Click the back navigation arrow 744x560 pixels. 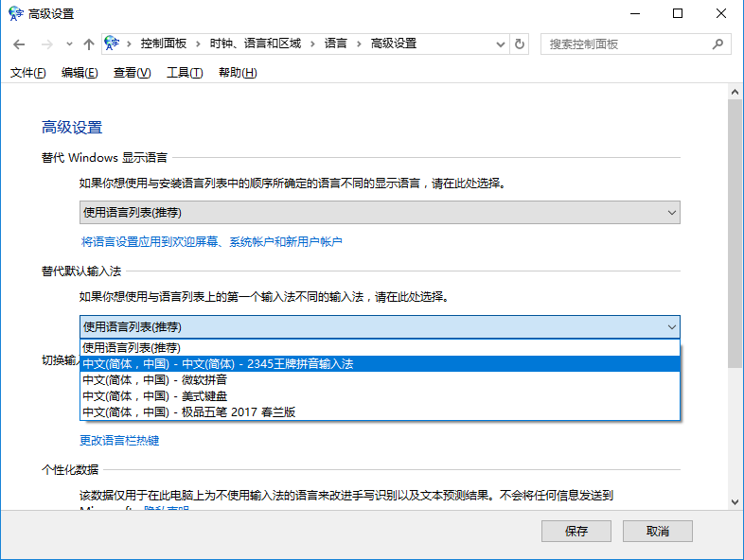point(19,44)
